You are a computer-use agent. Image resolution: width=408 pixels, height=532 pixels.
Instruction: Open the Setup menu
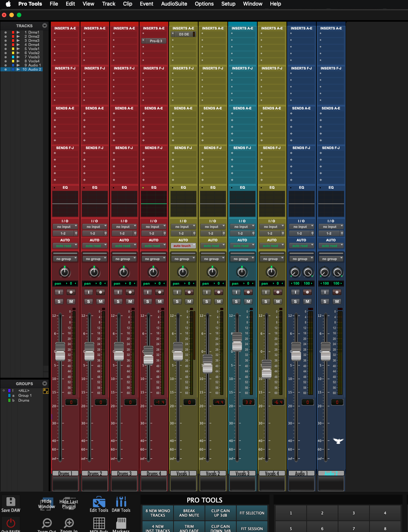pyautogui.click(x=228, y=4)
